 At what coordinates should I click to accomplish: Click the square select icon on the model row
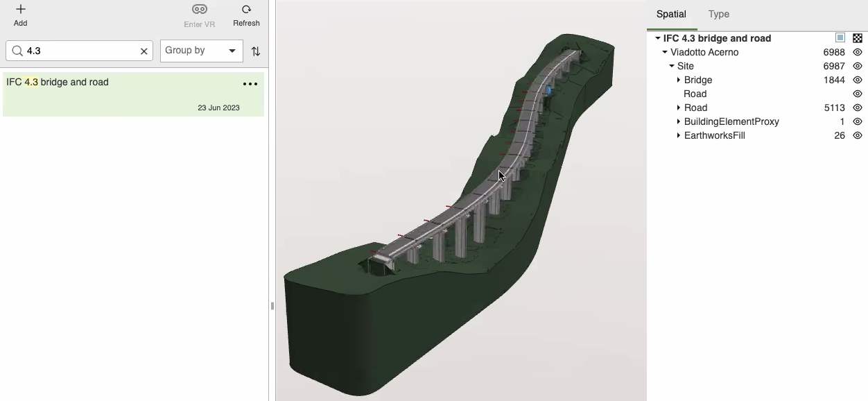[840, 38]
